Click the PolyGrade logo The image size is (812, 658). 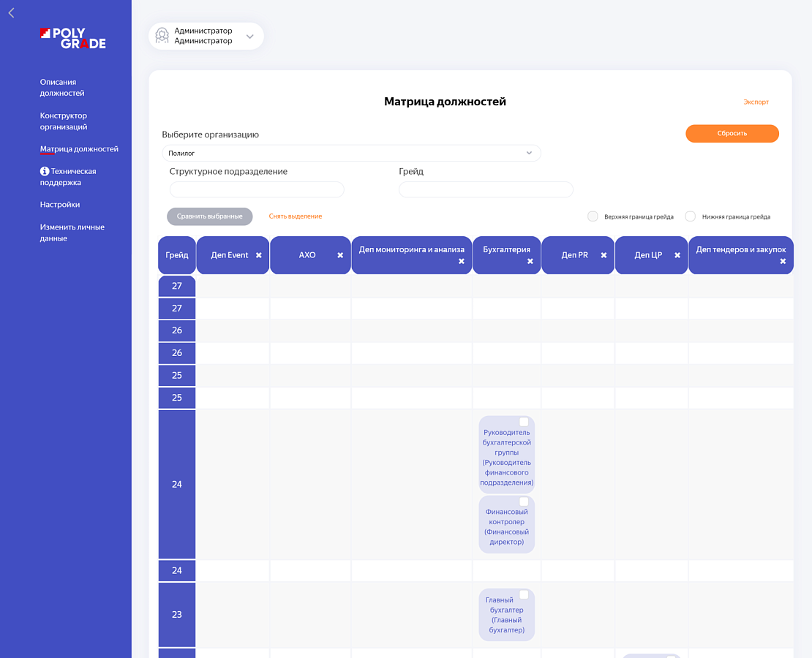click(x=73, y=38)
